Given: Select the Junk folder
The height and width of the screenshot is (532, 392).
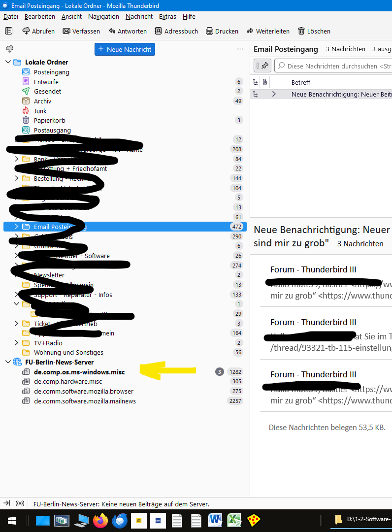Looking at the screenshot, I should pos(125,111).
